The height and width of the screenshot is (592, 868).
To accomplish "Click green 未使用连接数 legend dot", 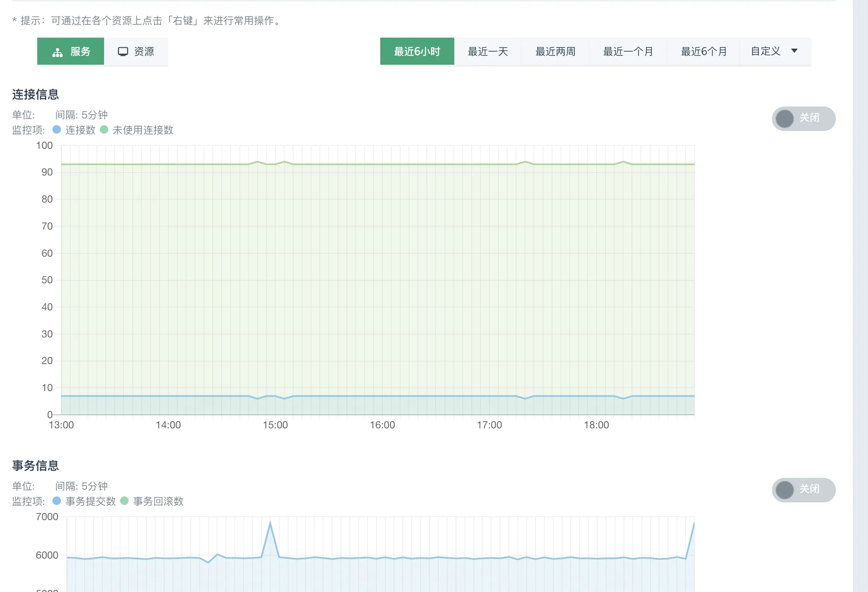I will click(x=104, y=129).
